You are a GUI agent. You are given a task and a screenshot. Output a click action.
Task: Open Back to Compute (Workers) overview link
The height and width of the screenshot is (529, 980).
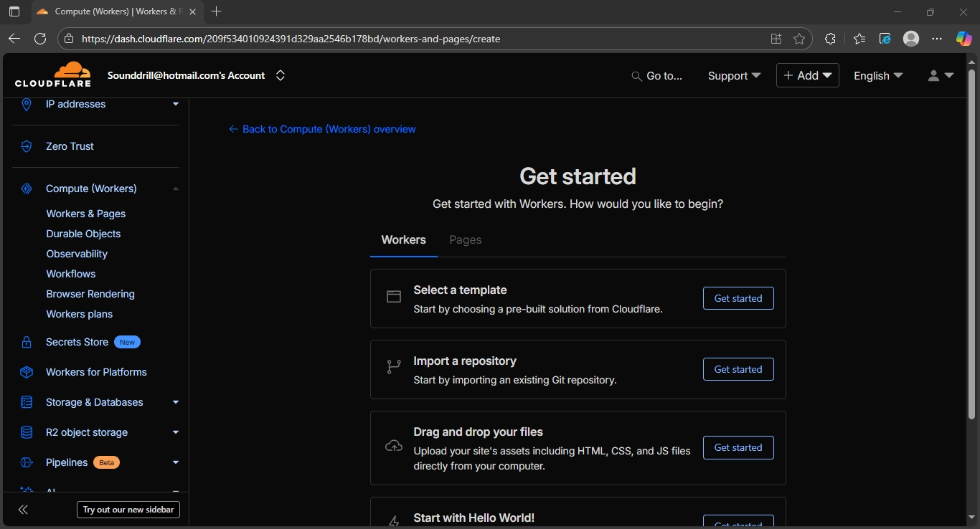[x=321, y=129]
